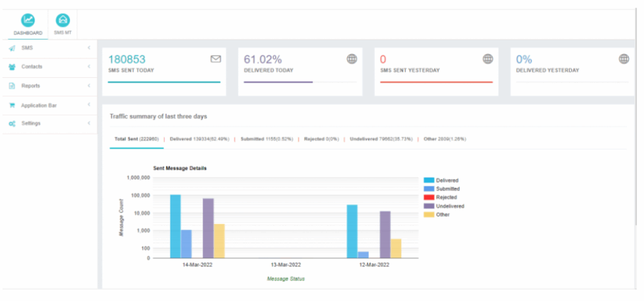Image resolution: width=644 pixels, height=301 pixels.
Task: Click the 14-Mar-2022 Delivered bar in chart
Action: tap(175, 226)
